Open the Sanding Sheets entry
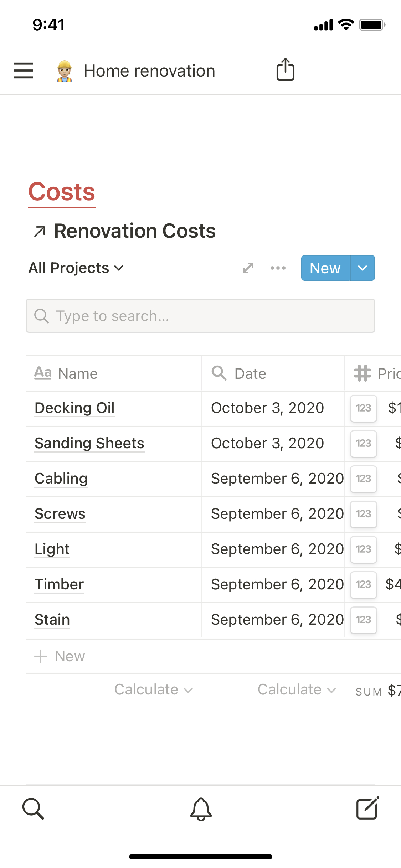The image size is (401, 868). [x=89, y=443]
